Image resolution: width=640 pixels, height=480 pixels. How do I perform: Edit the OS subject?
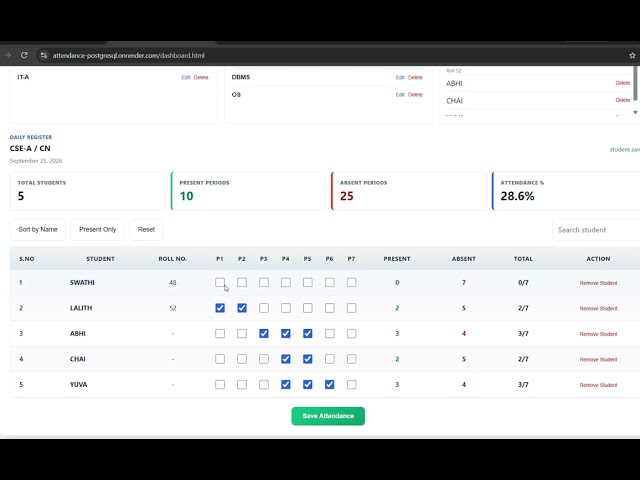[400, 94]
